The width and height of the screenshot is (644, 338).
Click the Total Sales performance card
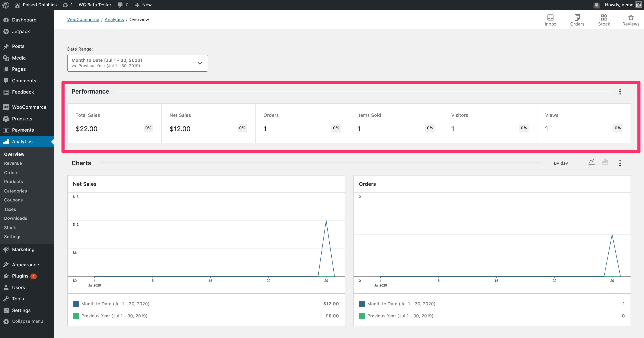click(x=114, y=123)
